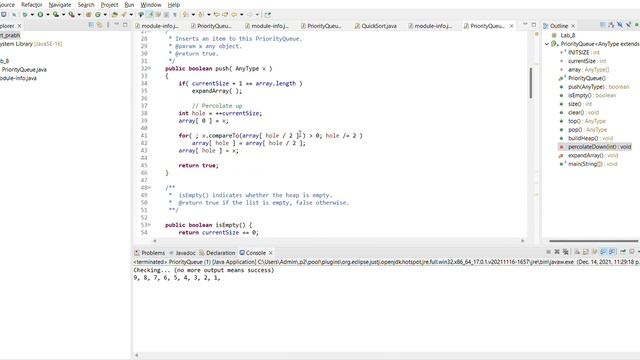The width and height of the screenshot is (640, 360).
Task: Click the Outline horizontal scrollbar
Action: [x=593, y=241]
